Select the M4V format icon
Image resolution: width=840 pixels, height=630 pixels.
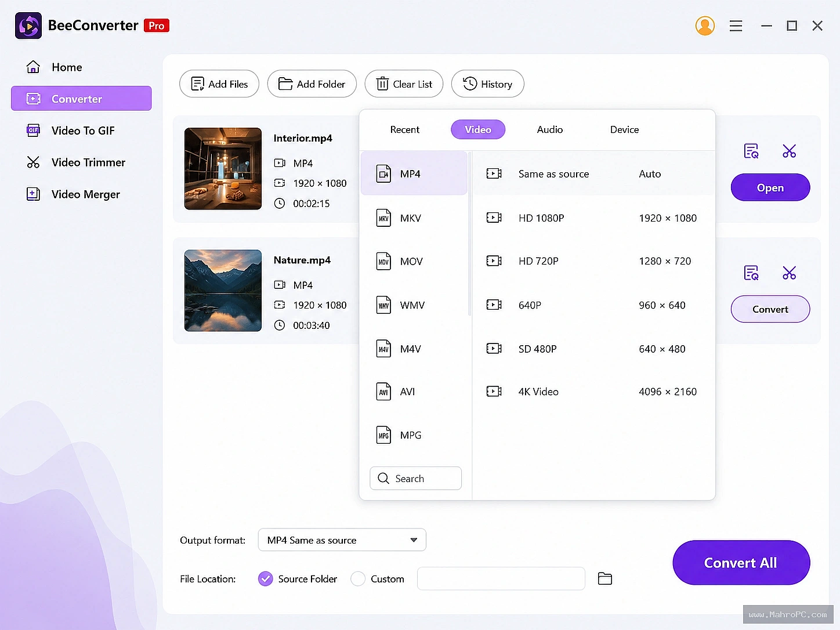383,349
